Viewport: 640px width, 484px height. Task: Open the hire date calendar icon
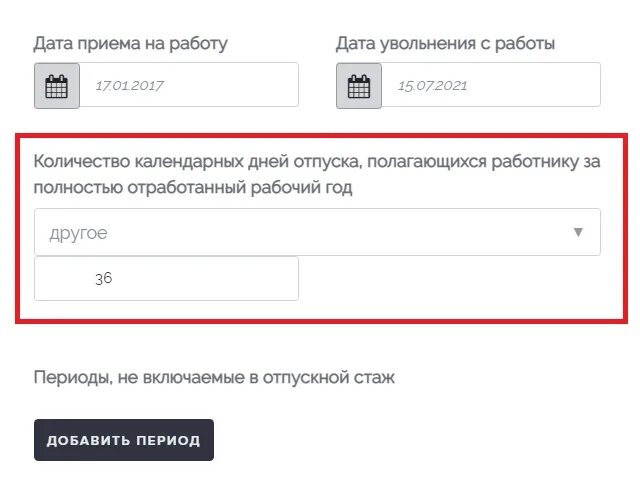pyautogui.click(x=57, y=85)
